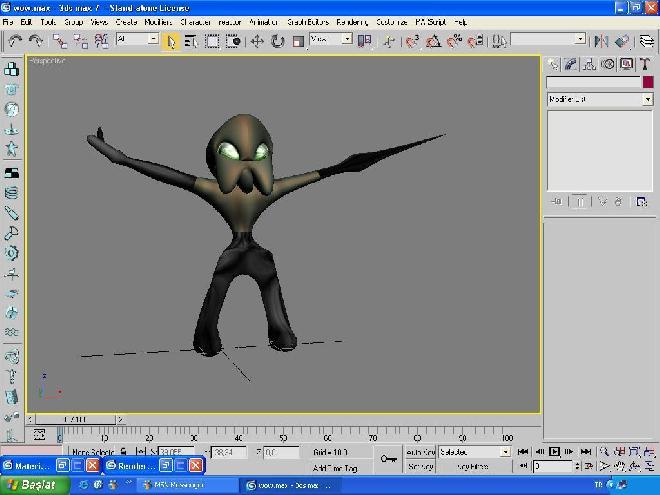
Task: Open the reference coordinate system View dropdown
Action: click(x=331, y=40)
